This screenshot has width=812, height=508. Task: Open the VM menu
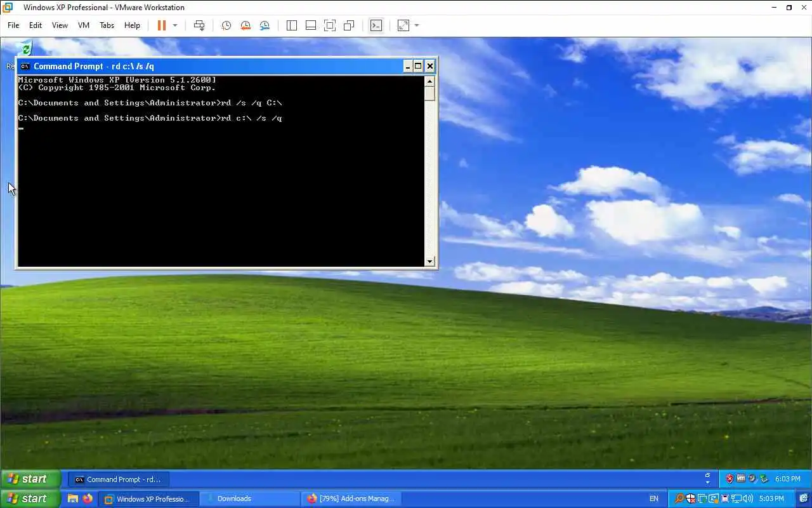tap(84, 25)
